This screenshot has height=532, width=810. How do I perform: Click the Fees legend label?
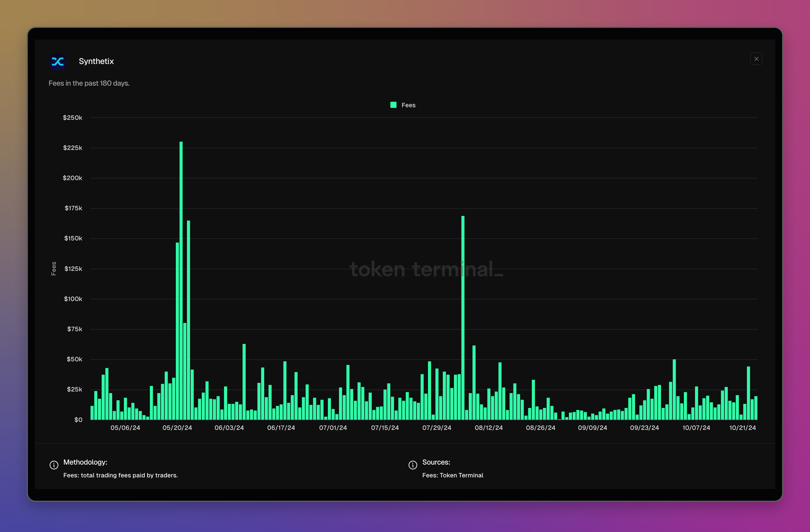pyautogui.click(x=408, y=105)
